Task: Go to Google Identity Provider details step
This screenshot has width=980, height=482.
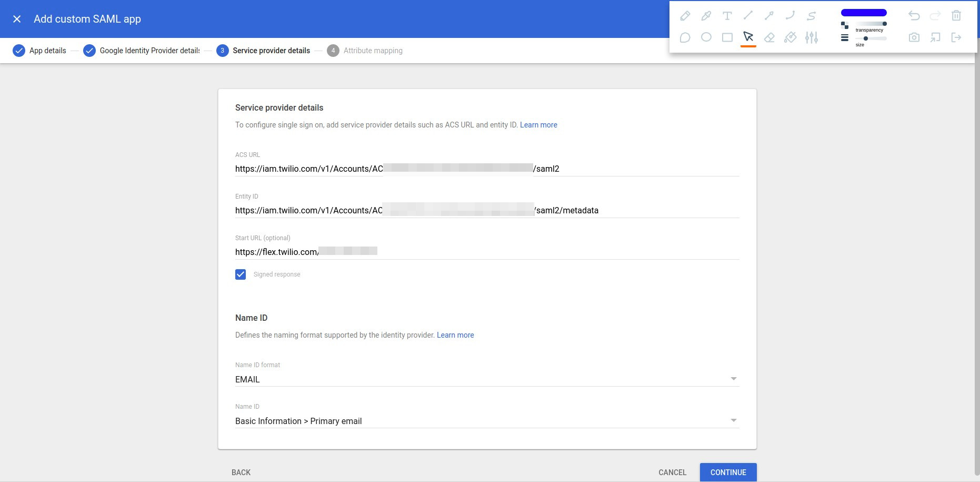Action: pyautogui.click(x=142, y=51)
